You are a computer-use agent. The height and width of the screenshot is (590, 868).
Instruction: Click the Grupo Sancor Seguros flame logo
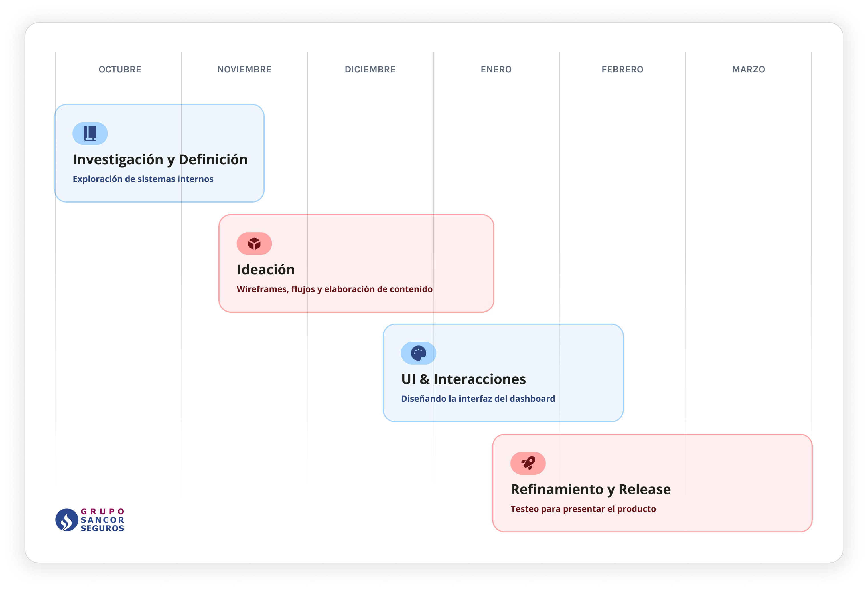coord(66,520)
